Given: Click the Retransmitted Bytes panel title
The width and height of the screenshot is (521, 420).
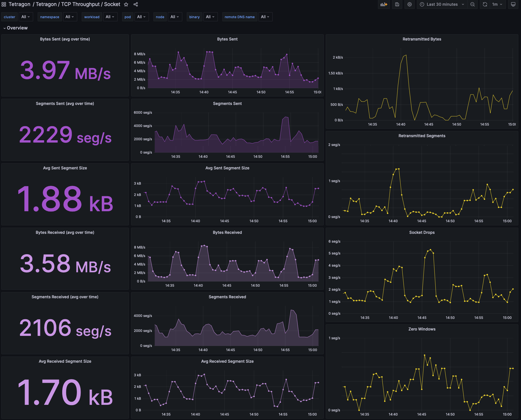Looking at the screenshot, I should point(422,39).
